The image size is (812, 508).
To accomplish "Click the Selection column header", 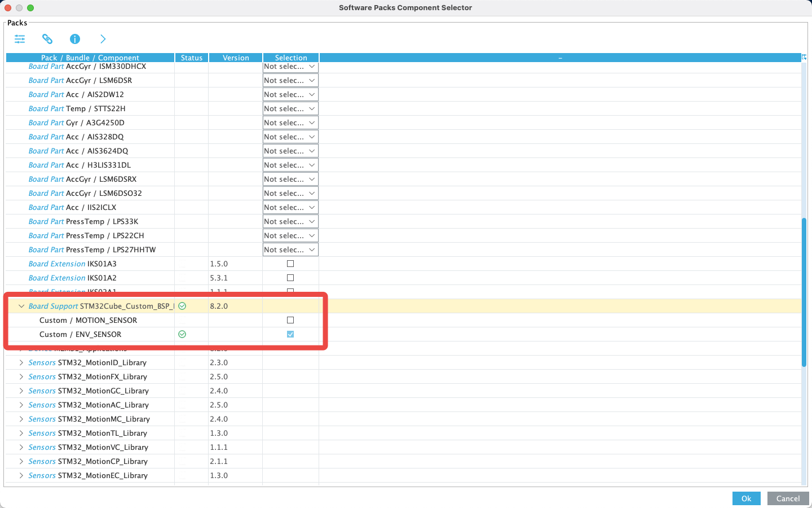I will (x=291, y=58).
